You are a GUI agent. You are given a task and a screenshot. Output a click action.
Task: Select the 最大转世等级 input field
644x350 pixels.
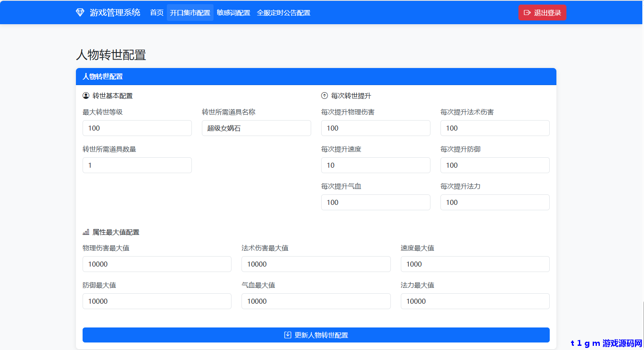click(137, 128)
